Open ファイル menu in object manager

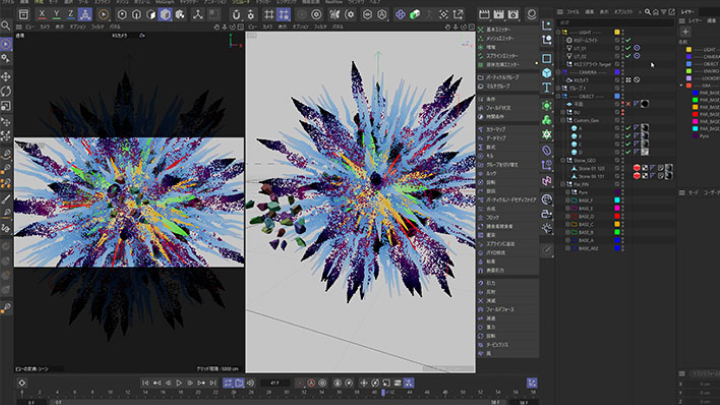point(573,12)
